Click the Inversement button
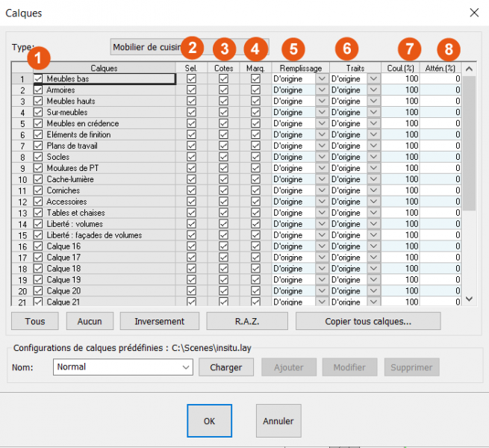The image size is (489, 448). 159,321
